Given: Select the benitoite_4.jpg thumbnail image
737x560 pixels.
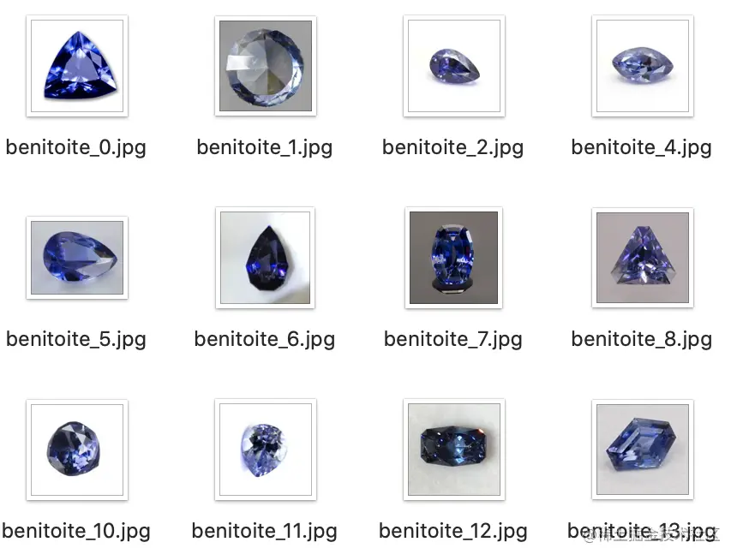Looking at the screenshot, I should (x=643, y=66).
